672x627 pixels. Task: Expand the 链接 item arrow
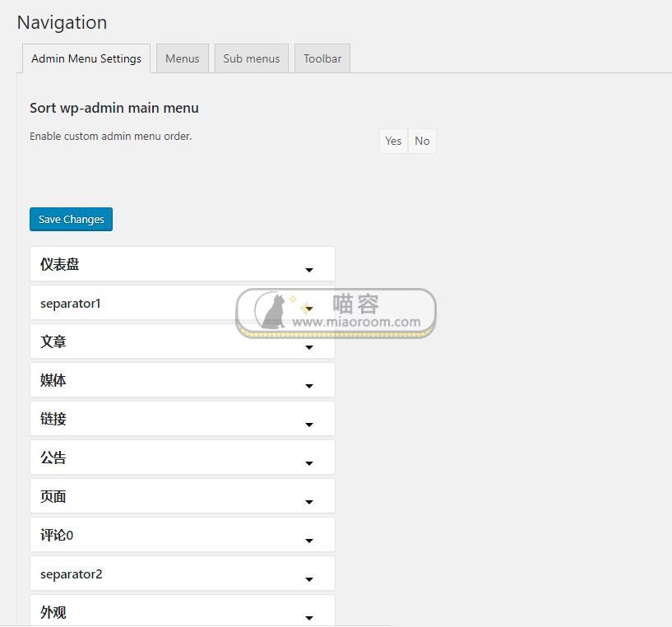point(309,425)
